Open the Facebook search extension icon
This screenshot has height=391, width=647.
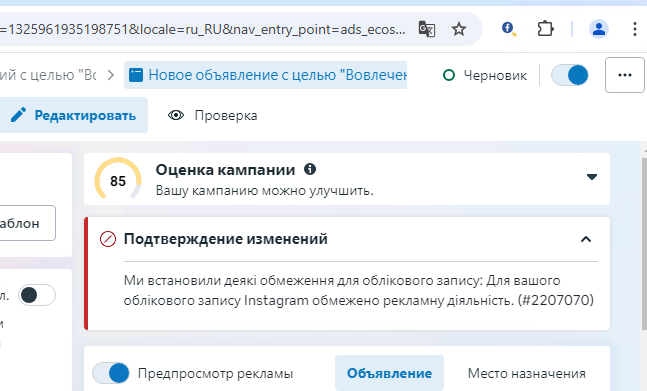[508, 29]
